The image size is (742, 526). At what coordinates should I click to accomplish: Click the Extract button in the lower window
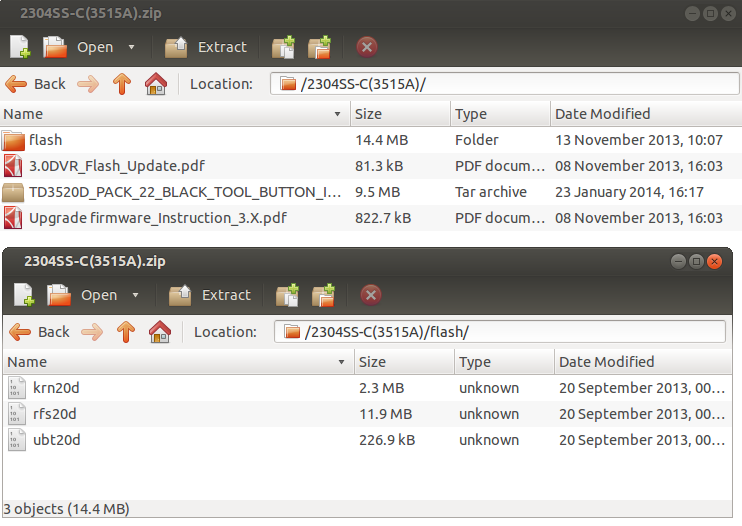(x=209, y=295)
